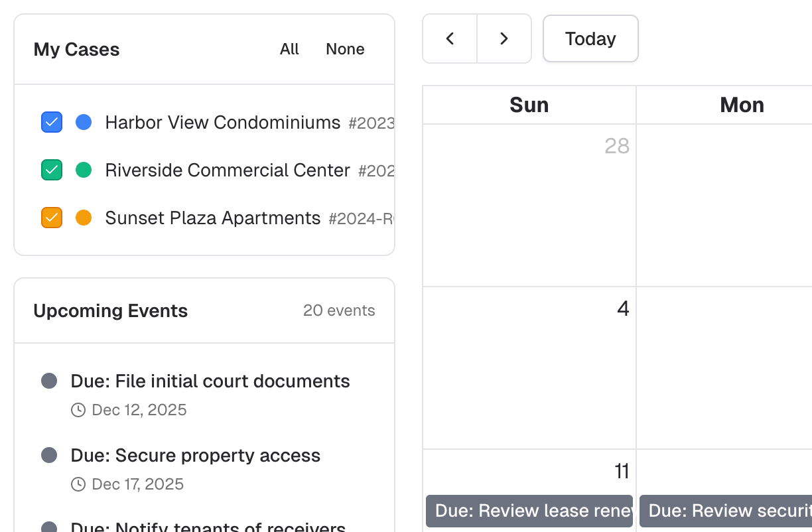Screen dimensions: 812x532
Task: Select 'None' to hide all cases
Action: [345, 49]
